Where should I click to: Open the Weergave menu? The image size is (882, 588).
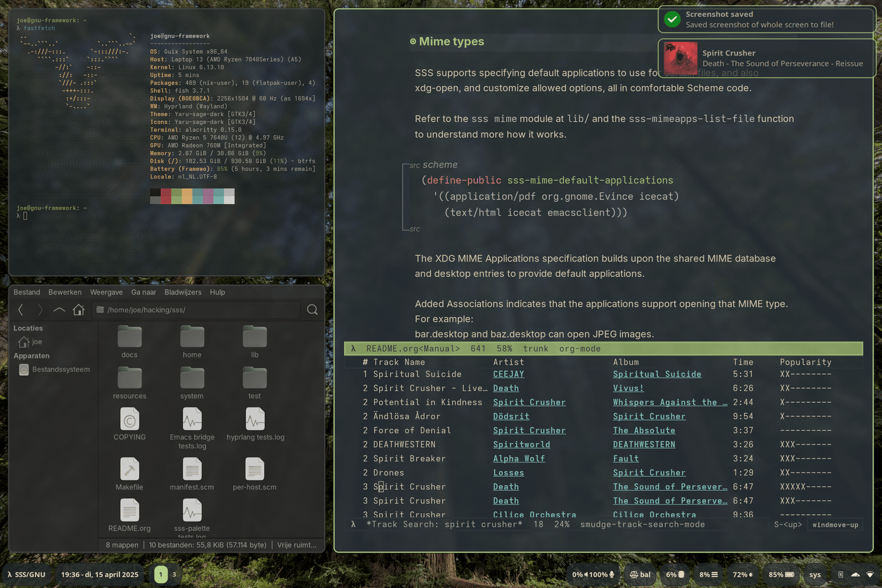tap(106, 292)
